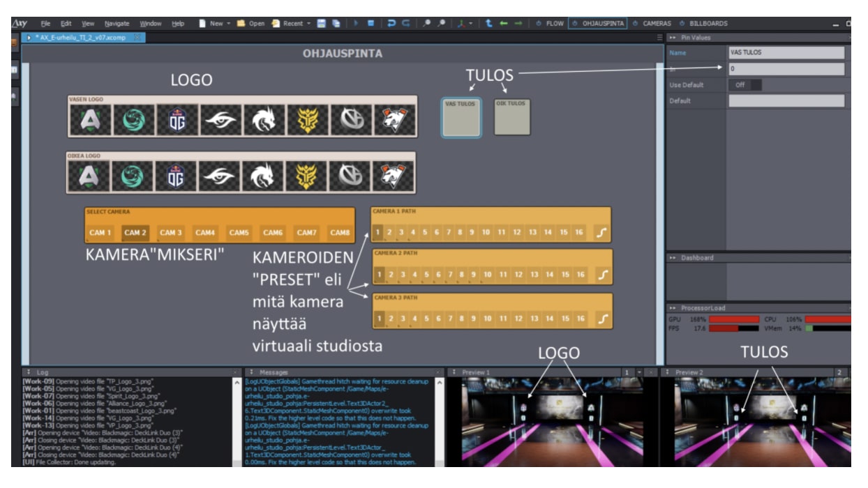The image size is (868, 488).
Task: Click the empty Default value field
Action: click(x=786, y=100)
